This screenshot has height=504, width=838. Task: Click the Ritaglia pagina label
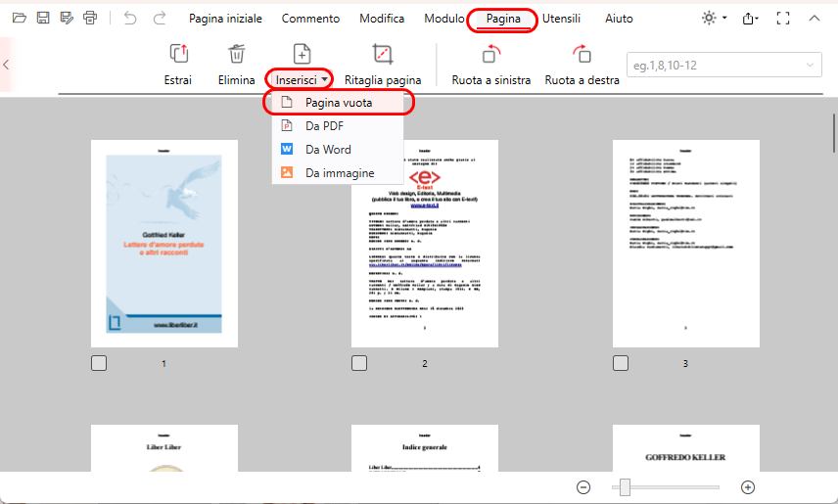coord(383,80)
